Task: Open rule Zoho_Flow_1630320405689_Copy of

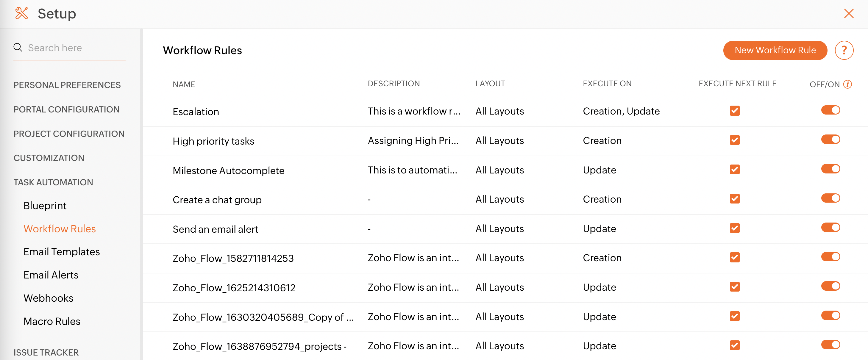Action: pos(263,317)
